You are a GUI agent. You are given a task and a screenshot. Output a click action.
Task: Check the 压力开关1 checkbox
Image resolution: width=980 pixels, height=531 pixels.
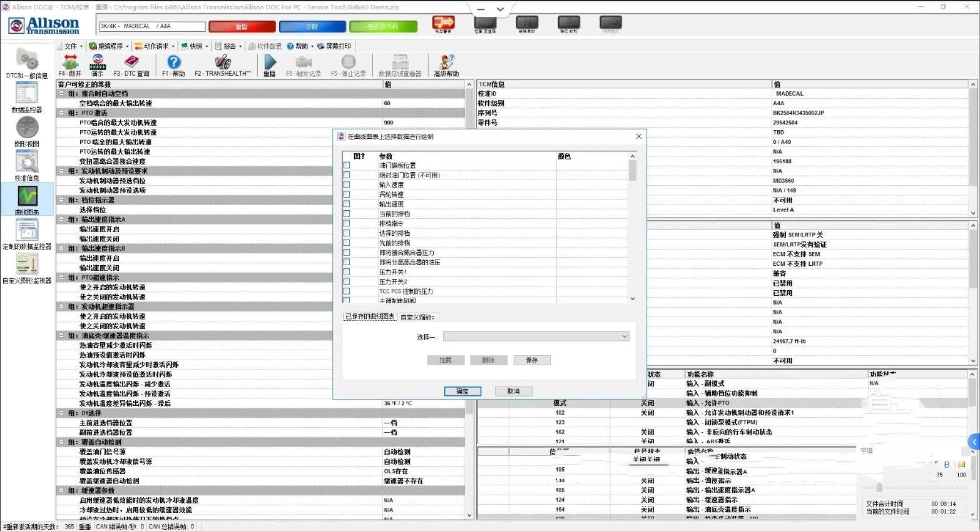pyautogui.click(x=347, y=272)
